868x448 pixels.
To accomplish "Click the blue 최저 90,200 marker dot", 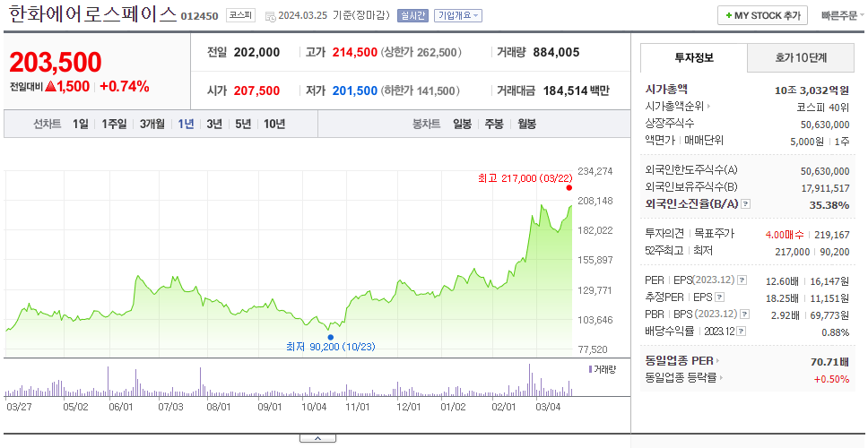I will point(331,337).
